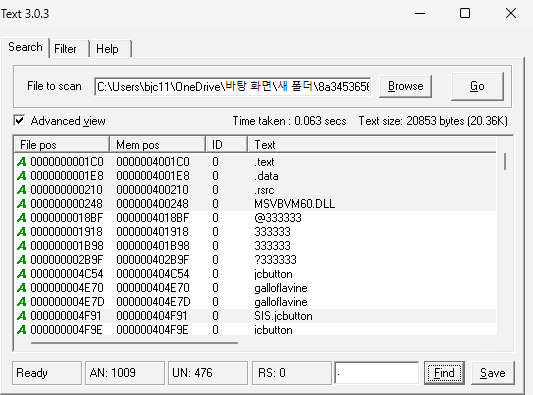Click the Text size label
The image size is (533, 395).
tap(433, 121)
